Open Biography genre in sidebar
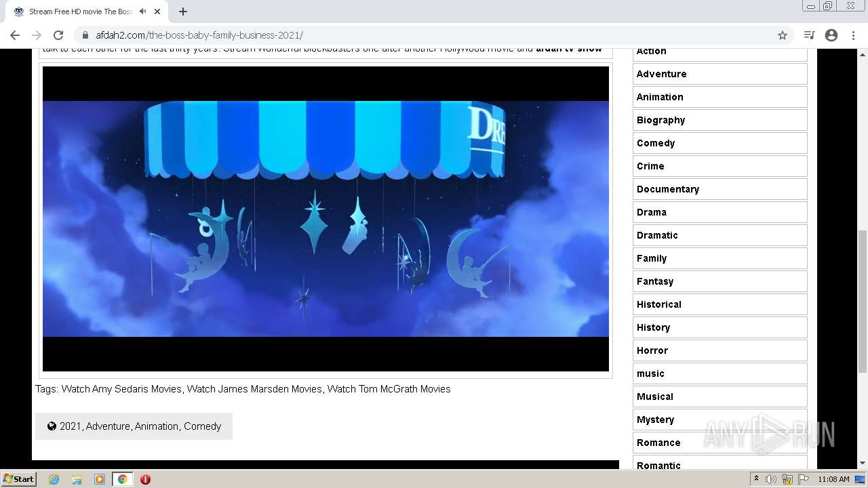The width and height of the screenshot is (868, 488). [719, 120]
